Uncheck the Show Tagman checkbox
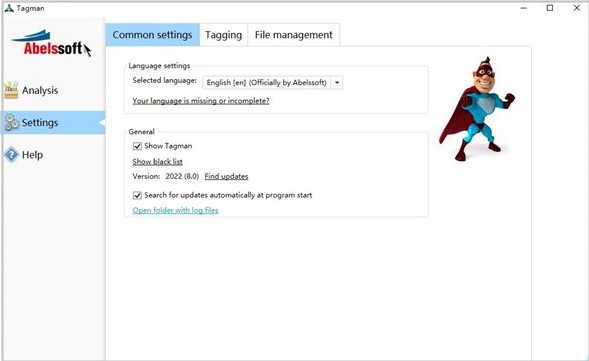The height and width of the screenshot is (361, 589). [137, 146]
